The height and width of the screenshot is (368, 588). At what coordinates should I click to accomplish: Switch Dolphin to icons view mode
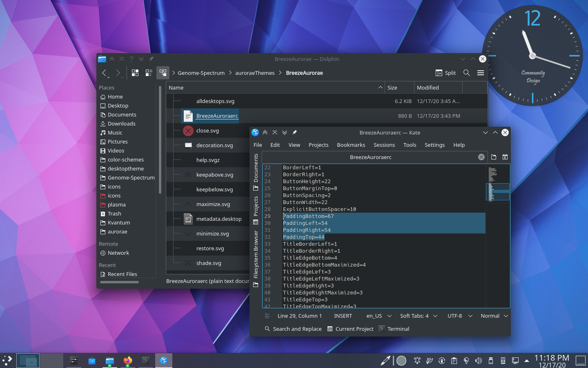tap(135, 73)
